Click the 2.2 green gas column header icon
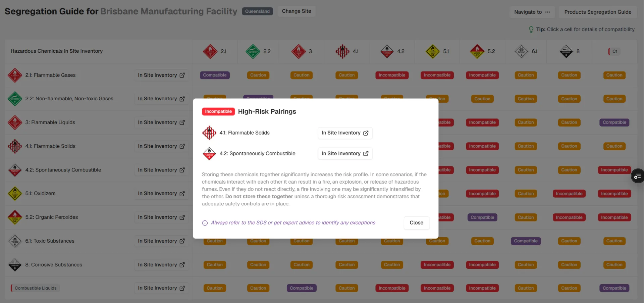 tap(253, 51)
